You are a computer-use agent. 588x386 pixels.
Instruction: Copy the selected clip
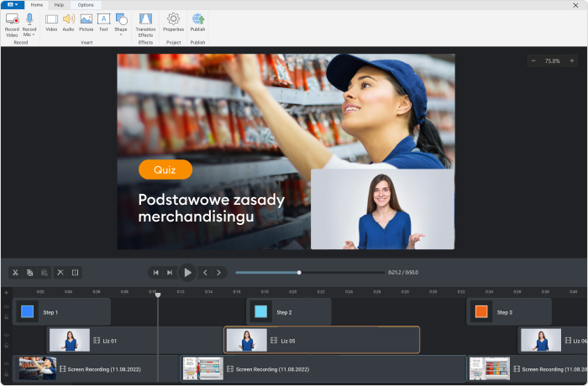30,273
